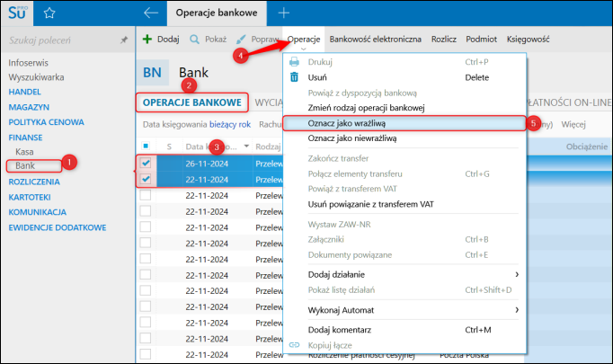This screenshot has height=364, width=613.
Task: Pin the command search panel
Action: [124, 40]
